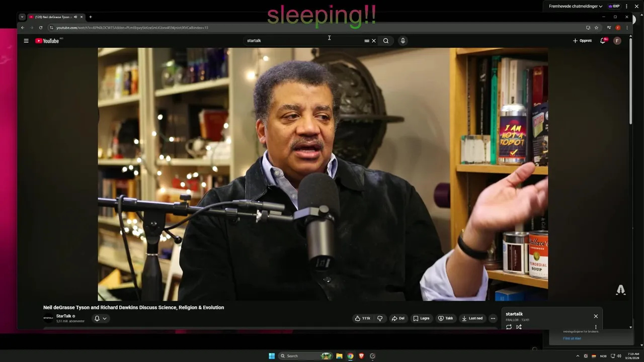The image size is (644, 362).
Task: Toggle loop playlist in startalk panel
Action: (x=509, y=327)
